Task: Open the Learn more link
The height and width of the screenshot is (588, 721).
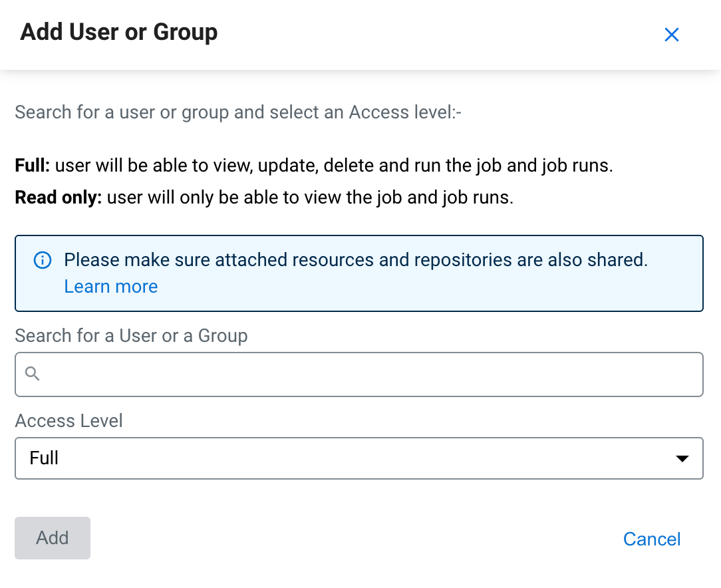Action: pyautogui.click(x=111, y=287)
